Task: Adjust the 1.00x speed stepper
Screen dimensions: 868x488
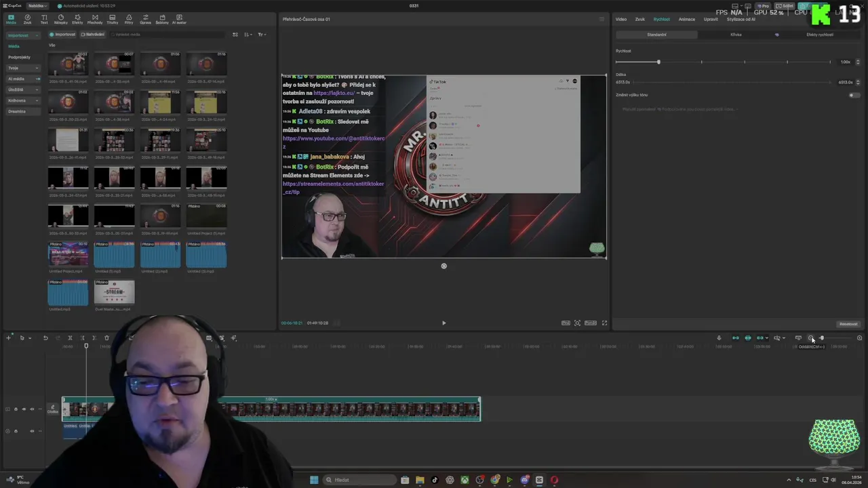Action: [857, 62]
